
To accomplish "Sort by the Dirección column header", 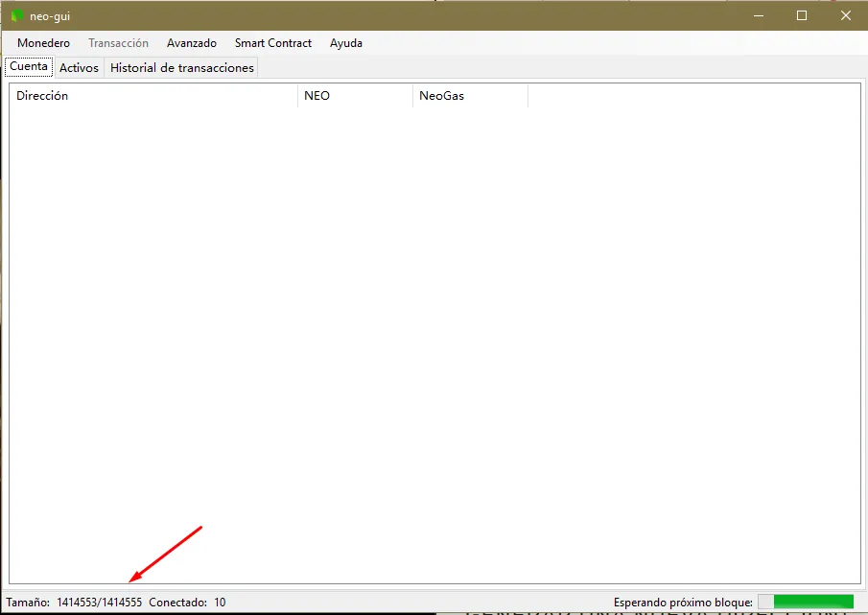I will coord(153,96).
